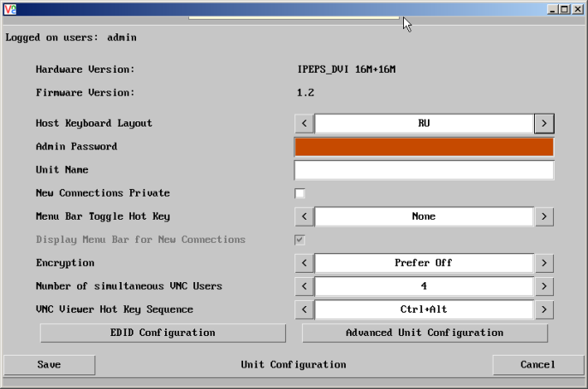
Task: Maximize the viewer window
Action: coord(564,9)
